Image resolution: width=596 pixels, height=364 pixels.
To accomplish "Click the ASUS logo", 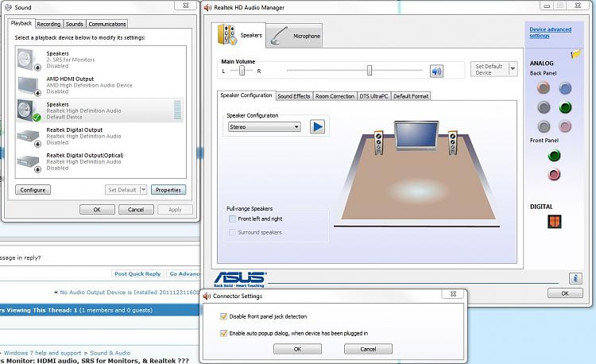I will point(240,280).
